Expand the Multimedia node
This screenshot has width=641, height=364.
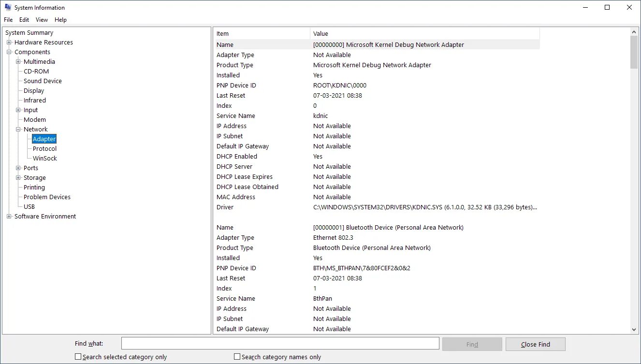point(18,62)
